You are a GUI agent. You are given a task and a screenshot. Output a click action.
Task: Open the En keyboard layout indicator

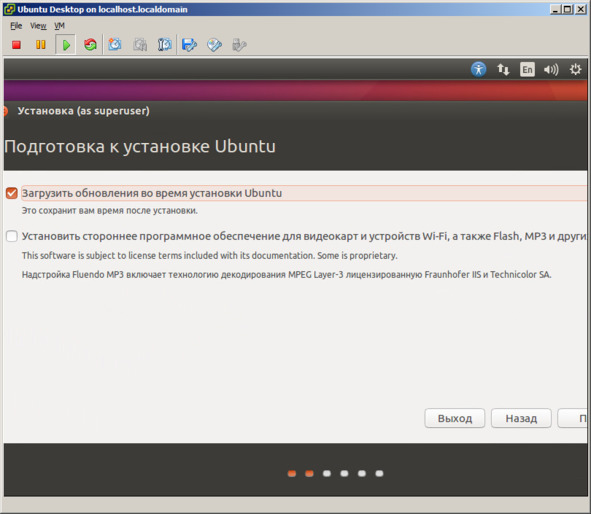[527, 69]
